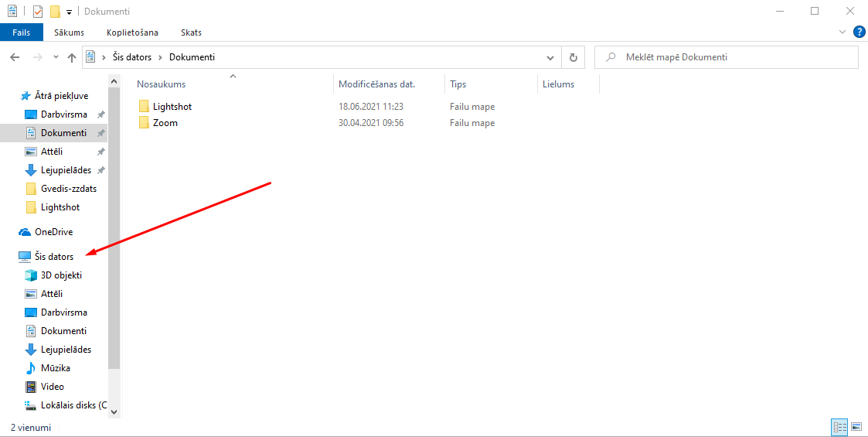The image size is (868, 437).
Task: Open Gvedis-zzdats folder in navigation pane
Action: click(x=69, y=189)
